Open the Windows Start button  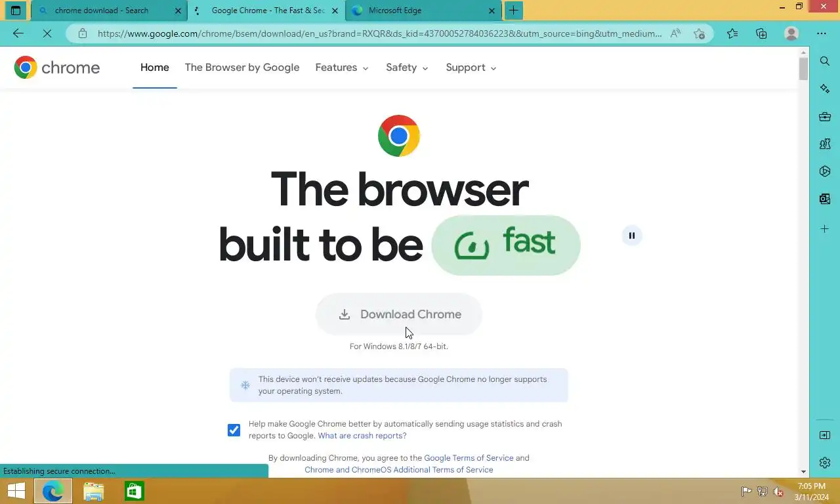[16, 491]
